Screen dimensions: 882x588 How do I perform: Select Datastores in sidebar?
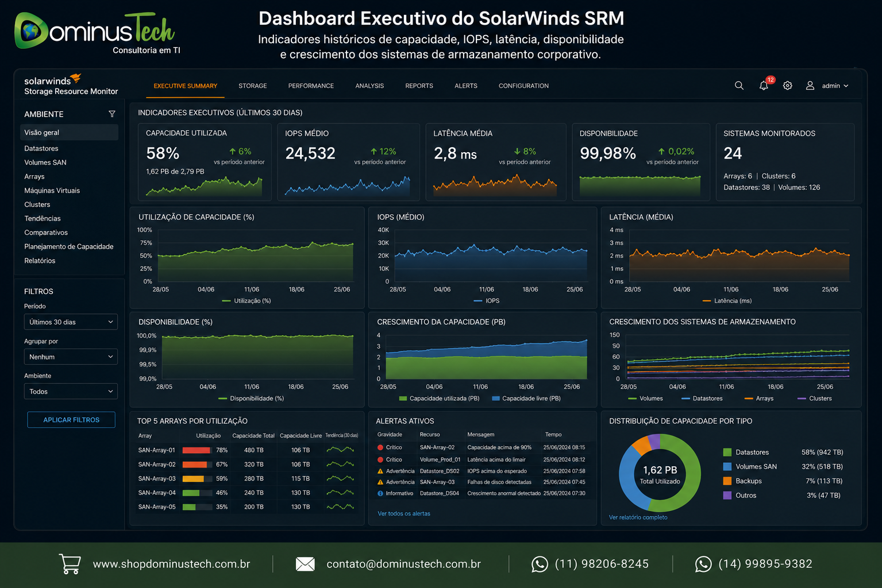[41, 149]
